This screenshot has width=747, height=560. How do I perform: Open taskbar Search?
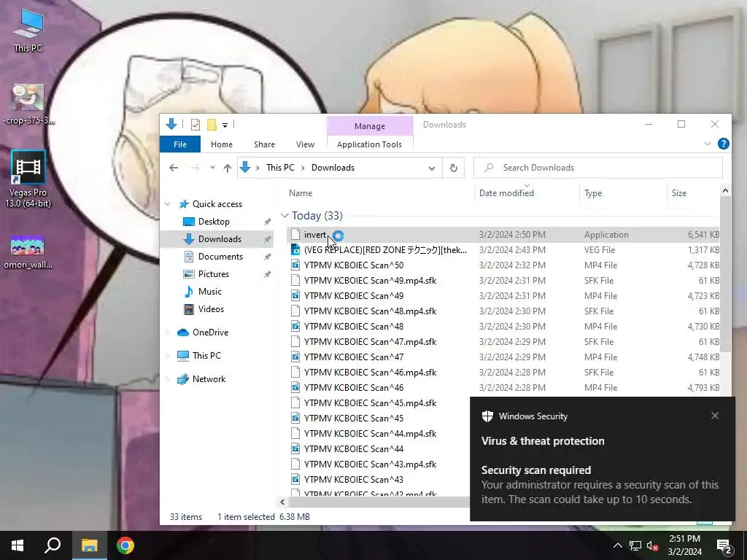(x=53, y=545)
